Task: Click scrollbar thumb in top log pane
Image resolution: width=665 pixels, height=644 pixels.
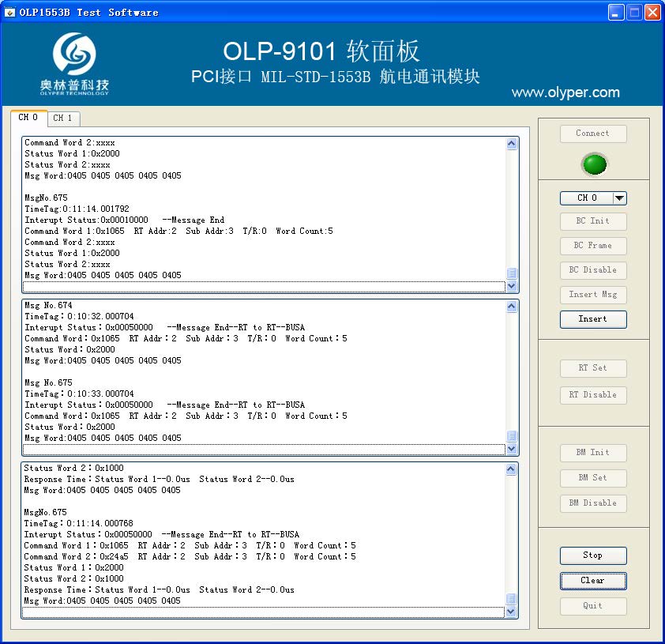Action: [x=512, y=273]
